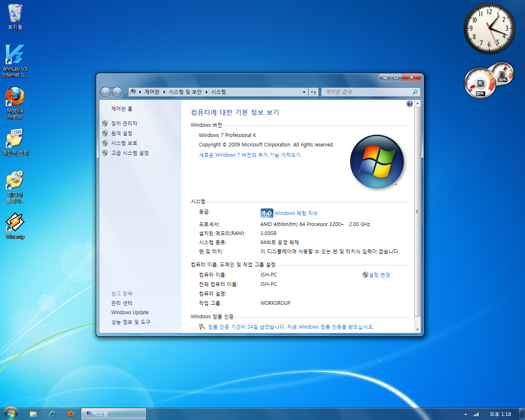Viewport: 525px width, 420px height.
Task: Click in the 제어판 검색 search box
Action: click(x=366, y=92)
